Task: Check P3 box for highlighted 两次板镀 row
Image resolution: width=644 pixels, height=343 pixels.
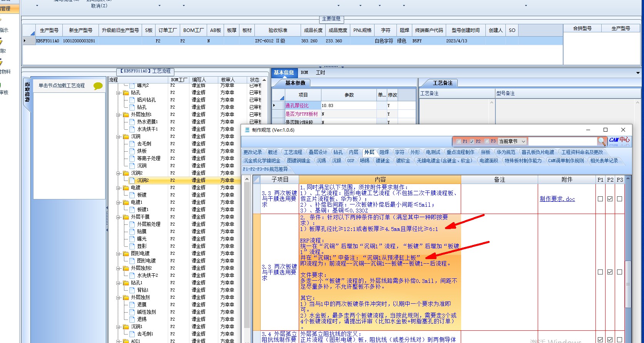Action: point(619,272)
